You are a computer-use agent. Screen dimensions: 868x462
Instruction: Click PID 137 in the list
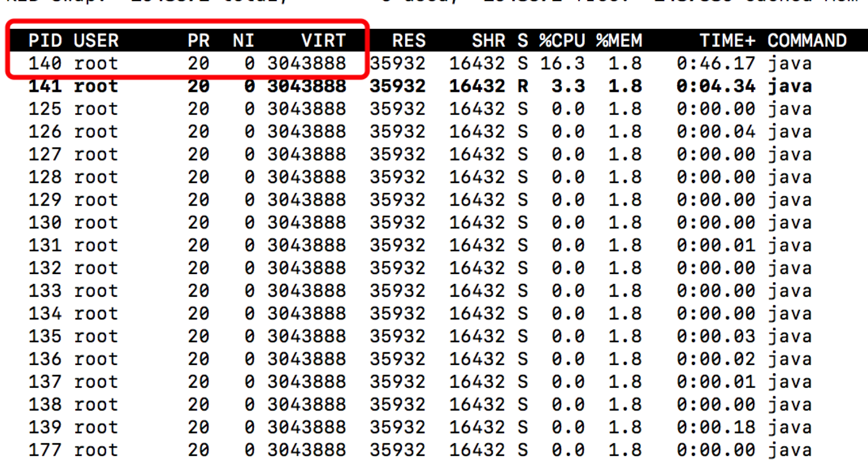(x=45, y=381)
